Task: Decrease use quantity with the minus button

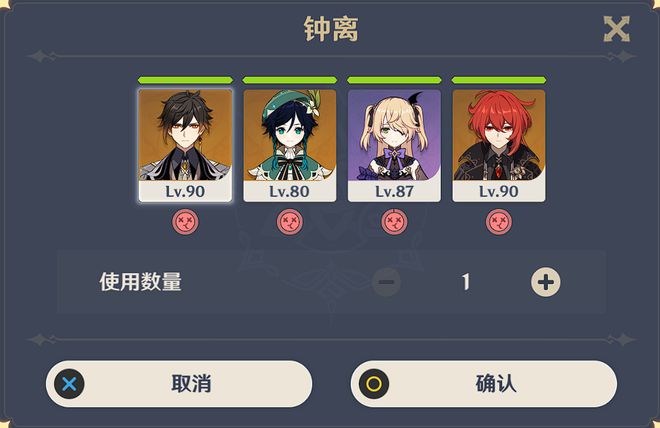Action: 386,282
